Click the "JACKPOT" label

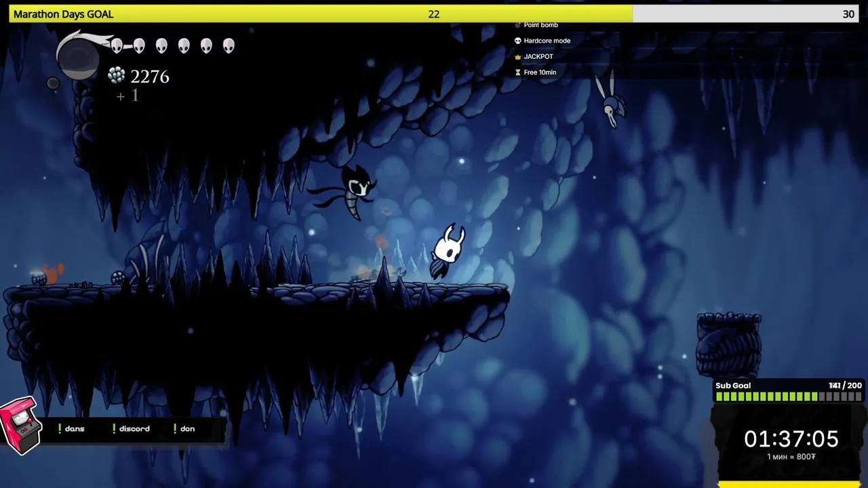(539, 57)
